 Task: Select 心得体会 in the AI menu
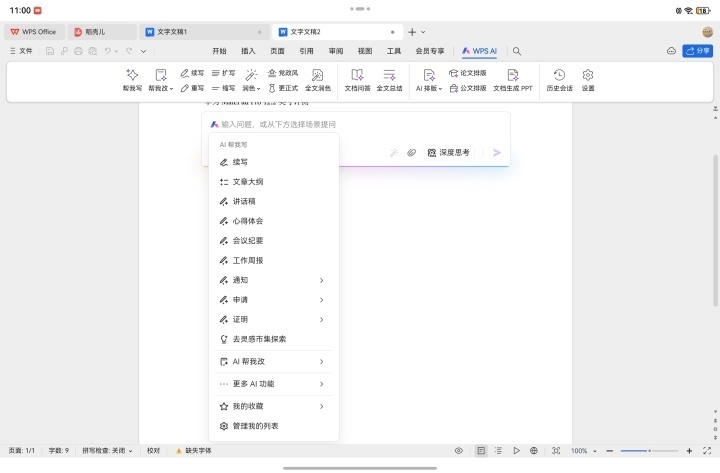[x=274, y=221]
